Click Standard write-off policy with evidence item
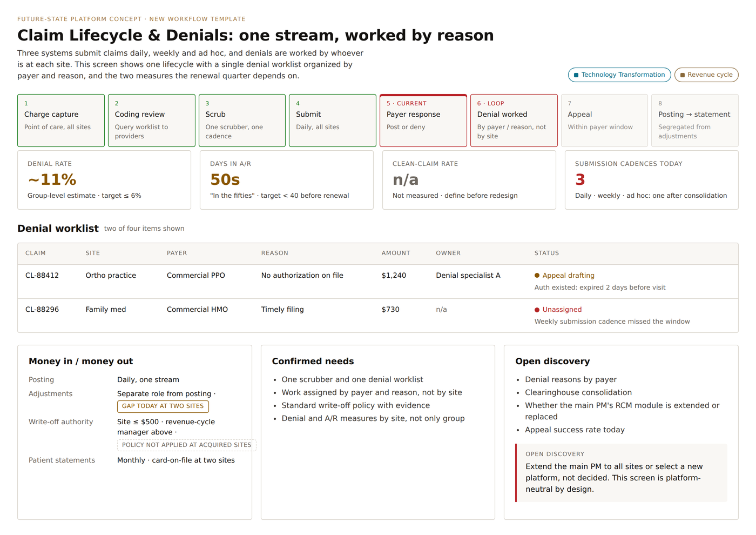 click(x=356, y=406)
